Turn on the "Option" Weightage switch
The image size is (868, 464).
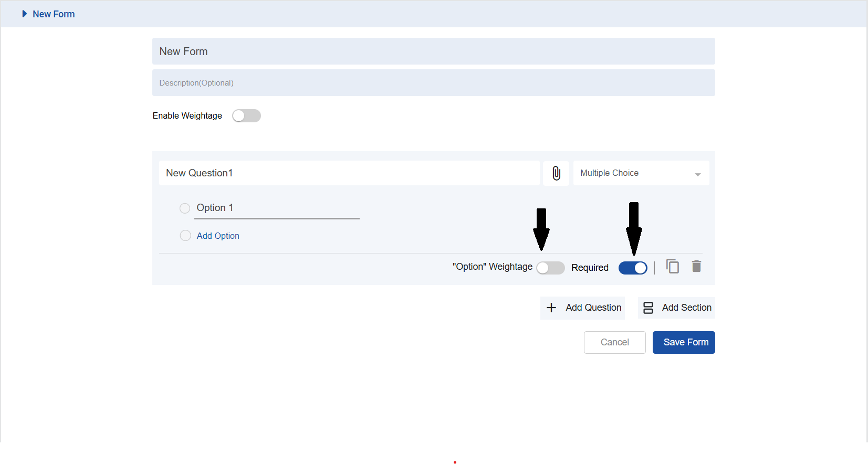click(550, 268)
